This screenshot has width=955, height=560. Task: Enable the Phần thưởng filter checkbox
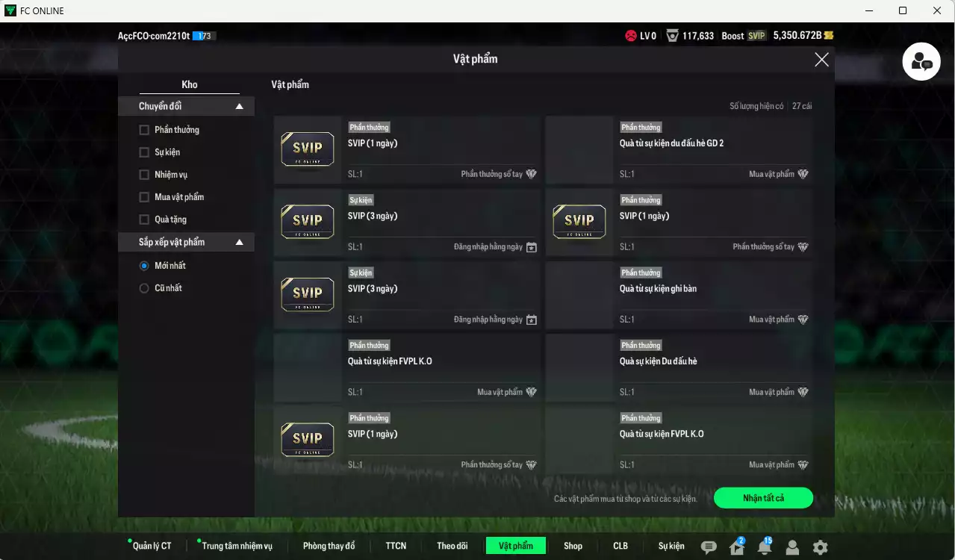click(x=144, y=130)
